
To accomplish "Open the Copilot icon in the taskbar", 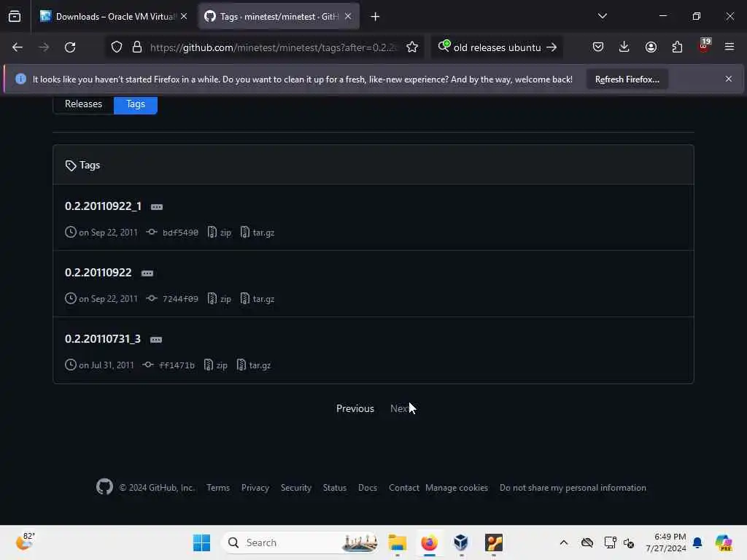I will coord(723,542).
